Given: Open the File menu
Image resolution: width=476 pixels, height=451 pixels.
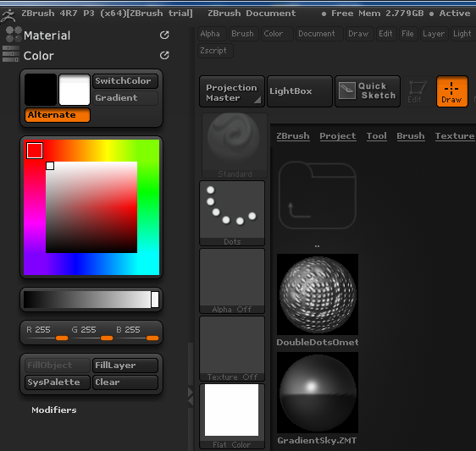Looking at the screenshot, I should (x=408, y=34).
